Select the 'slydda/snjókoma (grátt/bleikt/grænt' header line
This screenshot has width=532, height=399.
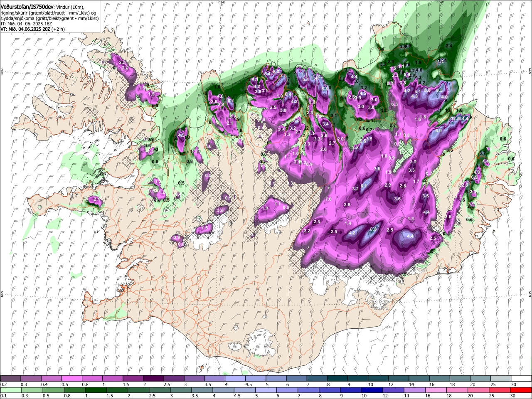coord(50,18)
